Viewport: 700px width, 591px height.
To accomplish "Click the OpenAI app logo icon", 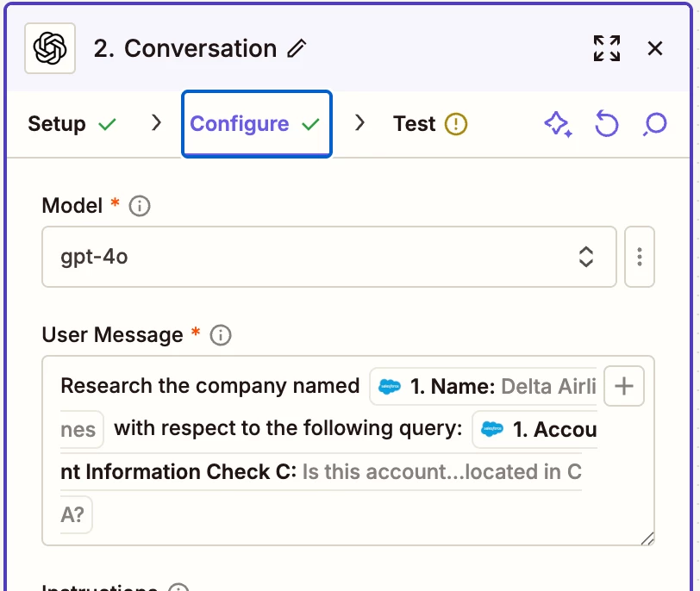I will click(x=50, y=48).
